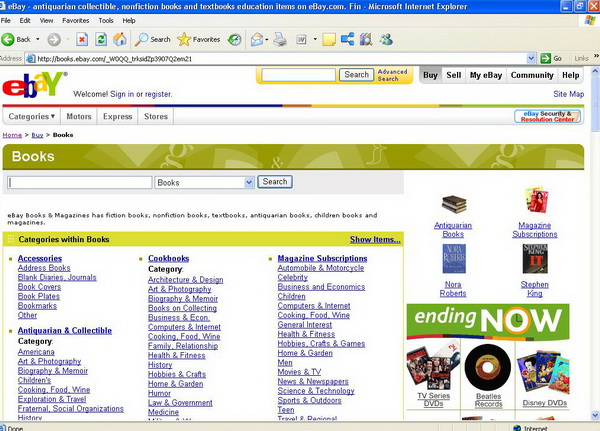Click the Forward arrow icon
Screen dimensions: 600x431
[x=54, y=39]
